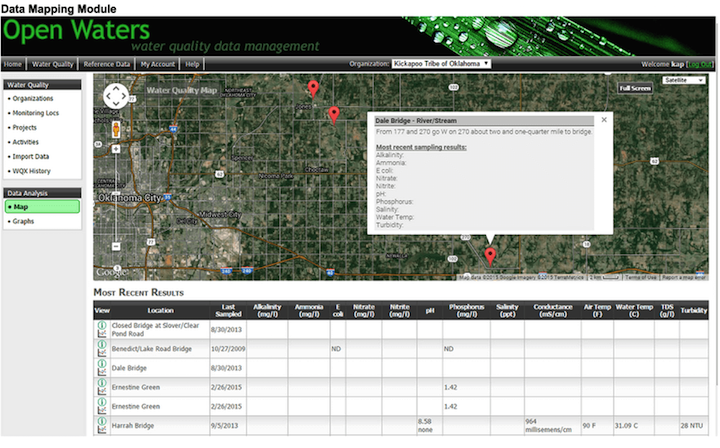Click the 28 NTU turbidity cell
Image resolution: width=720 pixels, height=448 pixels.
click(692, 426)
